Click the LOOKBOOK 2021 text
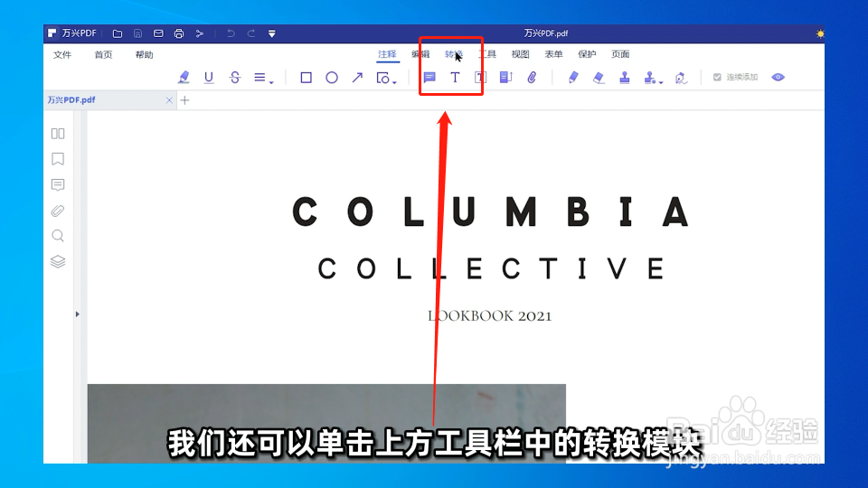The height and width of the screenshot is (488, 868). tap(489, 316)
